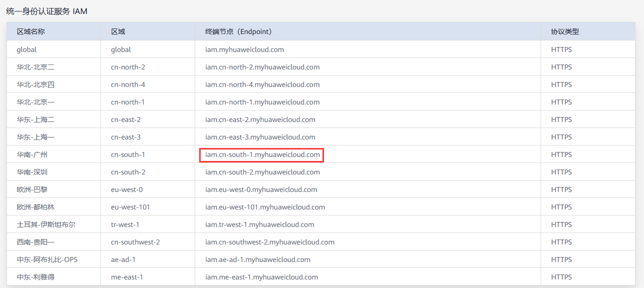Click HTTPS in the 华南-广州 row
The width and height of the screenshot is (644, 288).
(x=562, y=154)
